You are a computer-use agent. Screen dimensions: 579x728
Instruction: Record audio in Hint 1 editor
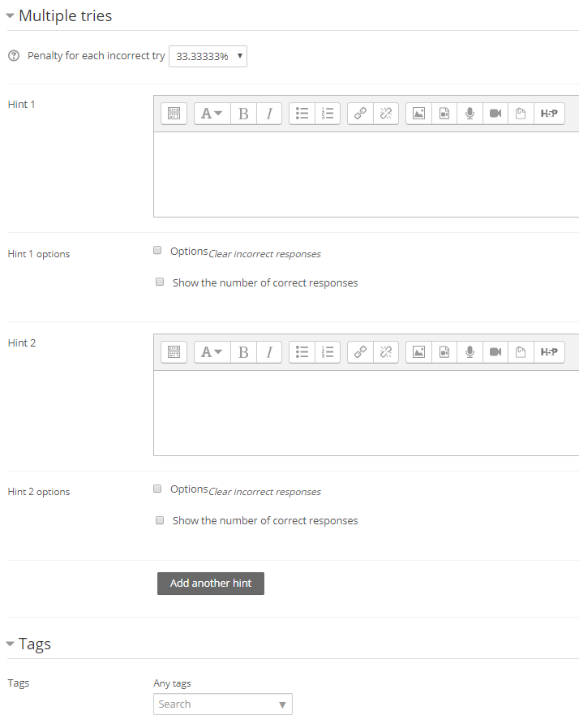[x=470, y=114]
